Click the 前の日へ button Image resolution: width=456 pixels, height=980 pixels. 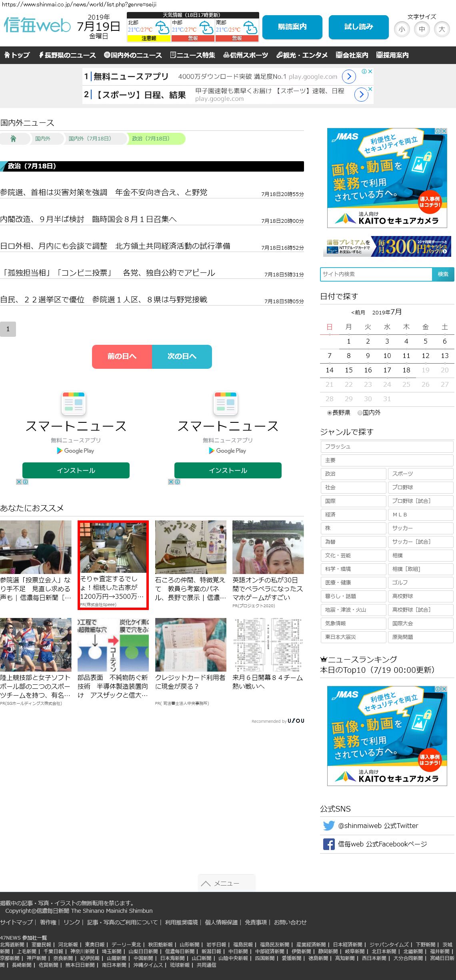tap(122, 356)
